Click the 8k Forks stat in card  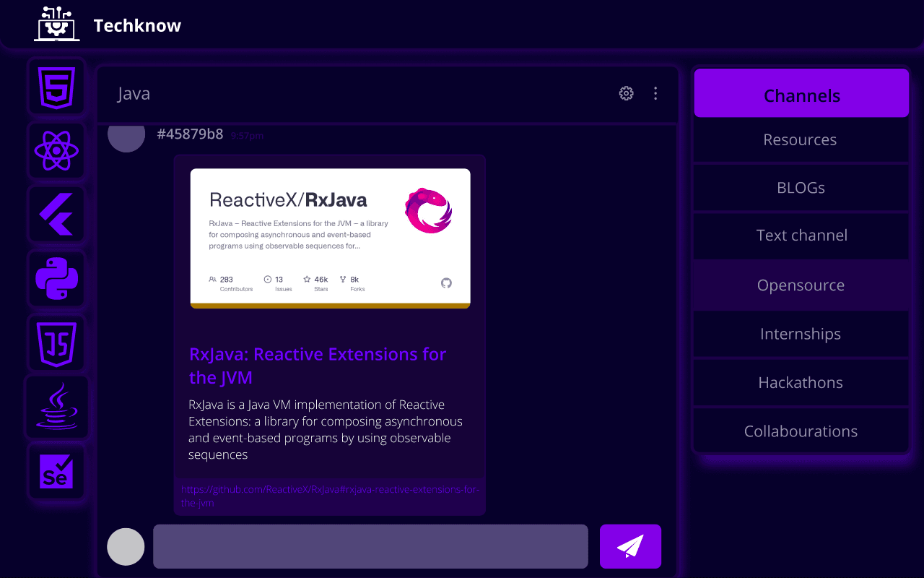pyautogui.click(x=353, y=283)
